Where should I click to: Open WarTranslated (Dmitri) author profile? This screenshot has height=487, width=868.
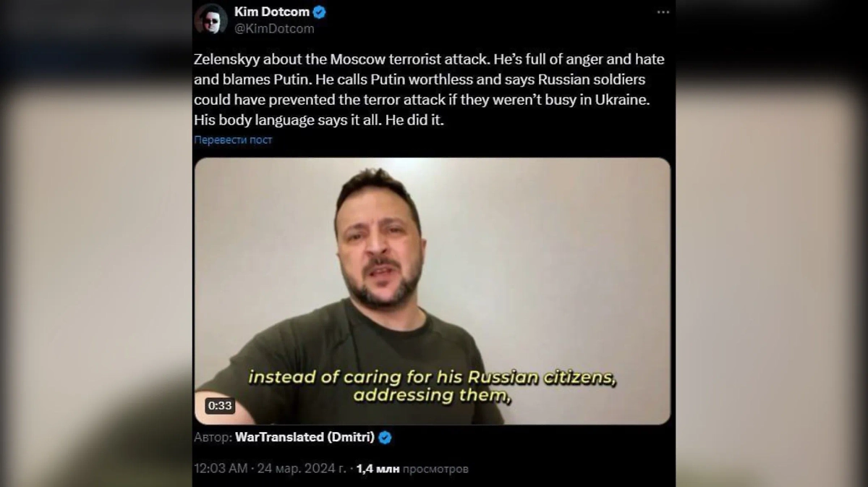point(305,437)
